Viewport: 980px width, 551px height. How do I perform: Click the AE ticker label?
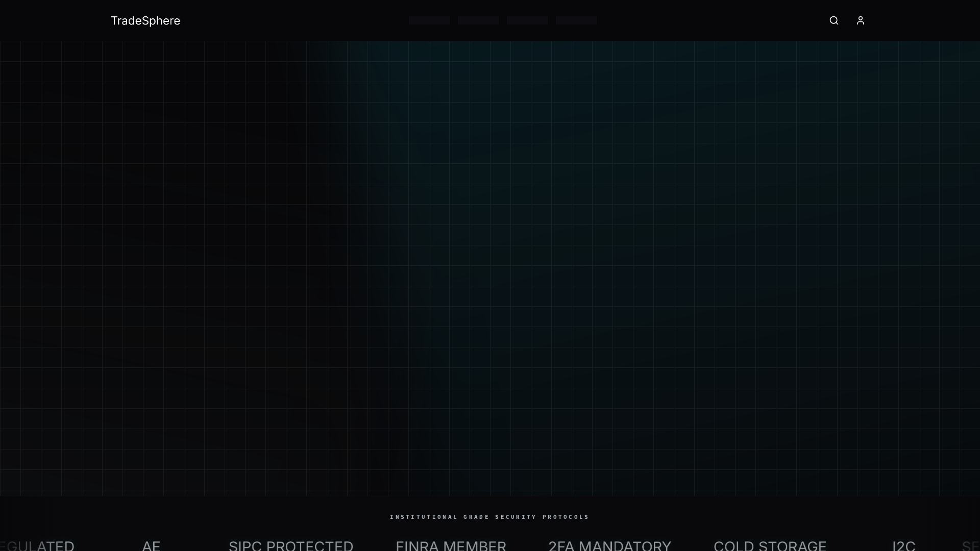click(151, 545)
